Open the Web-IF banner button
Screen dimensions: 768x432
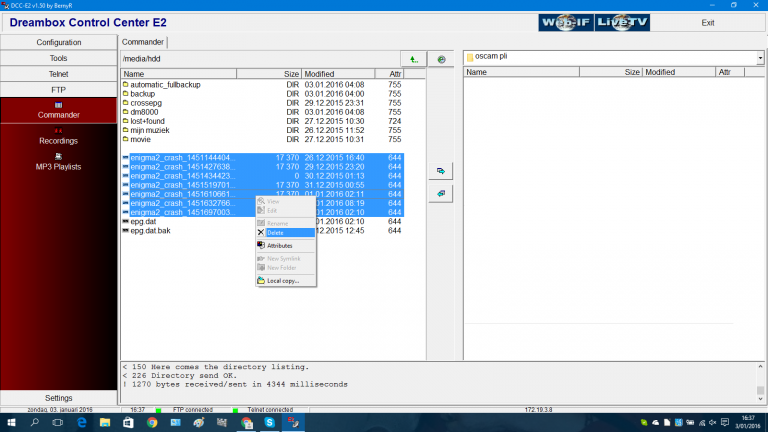click(x=566, y=23)
